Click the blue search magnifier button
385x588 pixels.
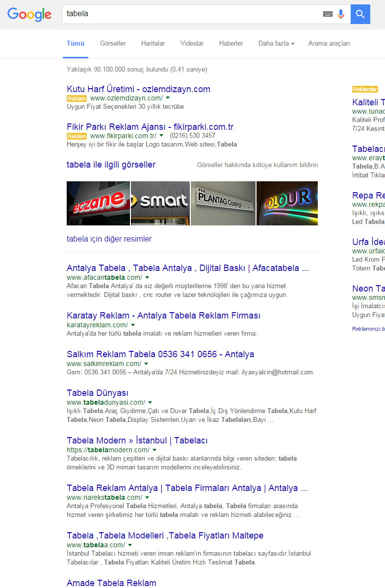click(360, 14)
